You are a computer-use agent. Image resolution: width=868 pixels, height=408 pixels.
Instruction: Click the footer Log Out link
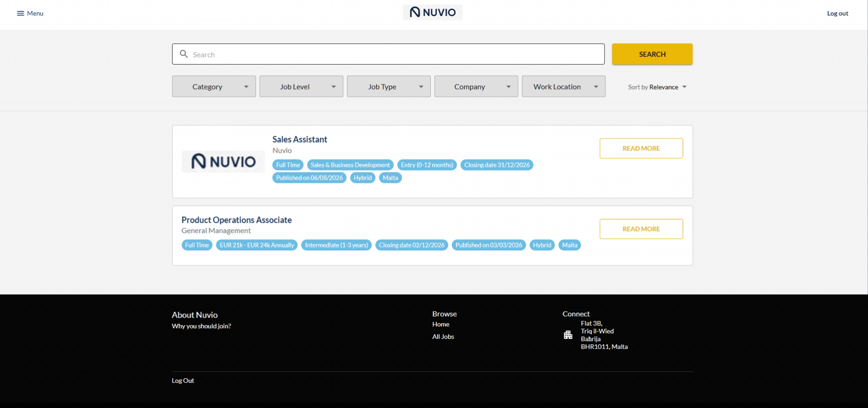coord(183,380)
